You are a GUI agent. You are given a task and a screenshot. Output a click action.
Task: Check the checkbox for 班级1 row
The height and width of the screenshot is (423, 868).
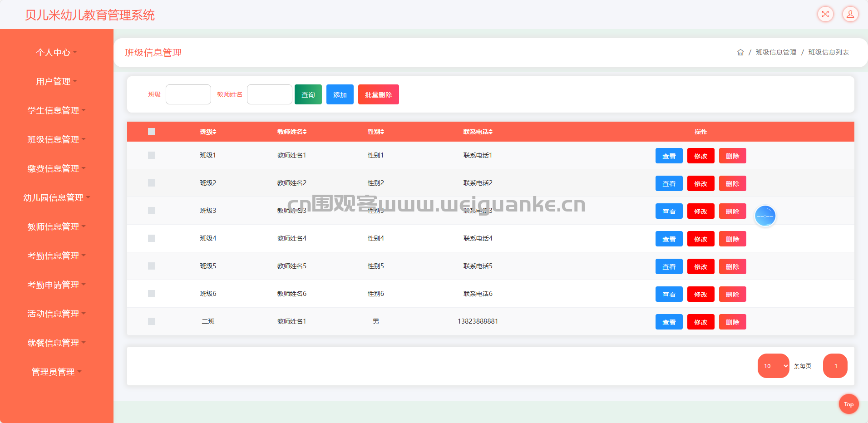(152, 155)
